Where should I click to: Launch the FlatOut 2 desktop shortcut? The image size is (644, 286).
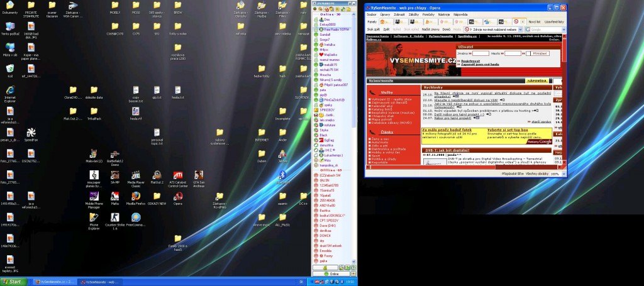tap(157, 177)
